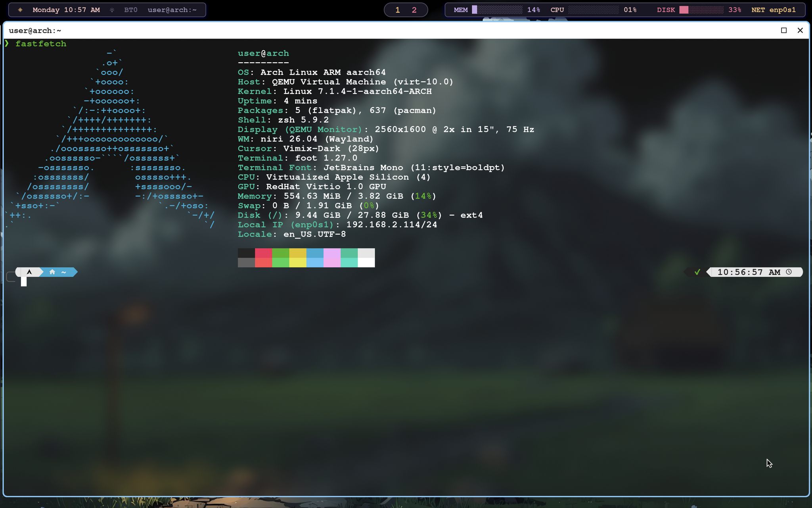Click the star launcher icon in top bar
The image size is (812, 508).
[20, 10]
